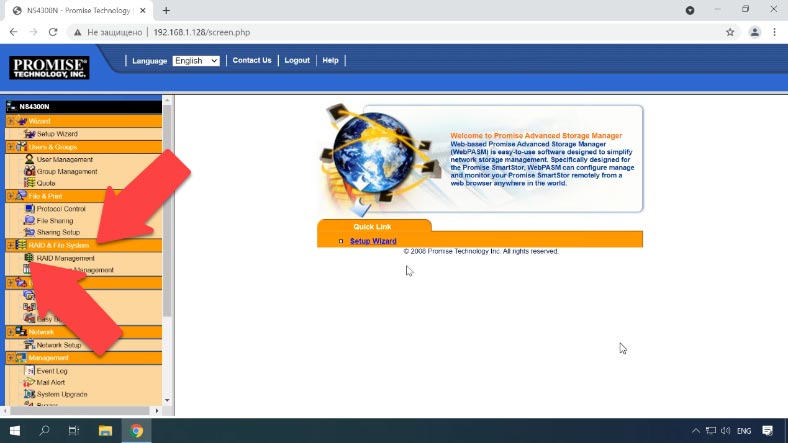Click the 'Not secure' site warning
Image resolution: width=788 pixels, height=443 pixels.
coord(108,32)
